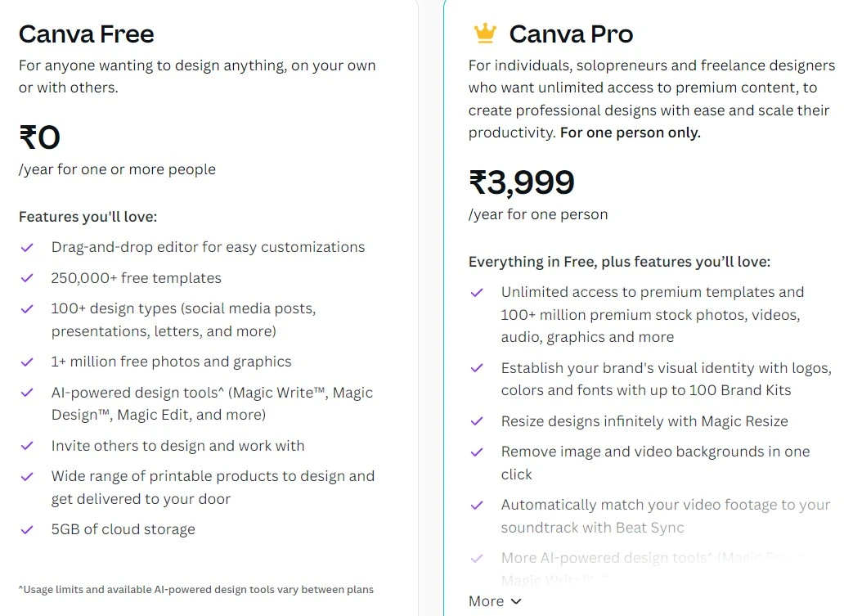Click the checkmark beside 5GB of cloud storage

27,529
